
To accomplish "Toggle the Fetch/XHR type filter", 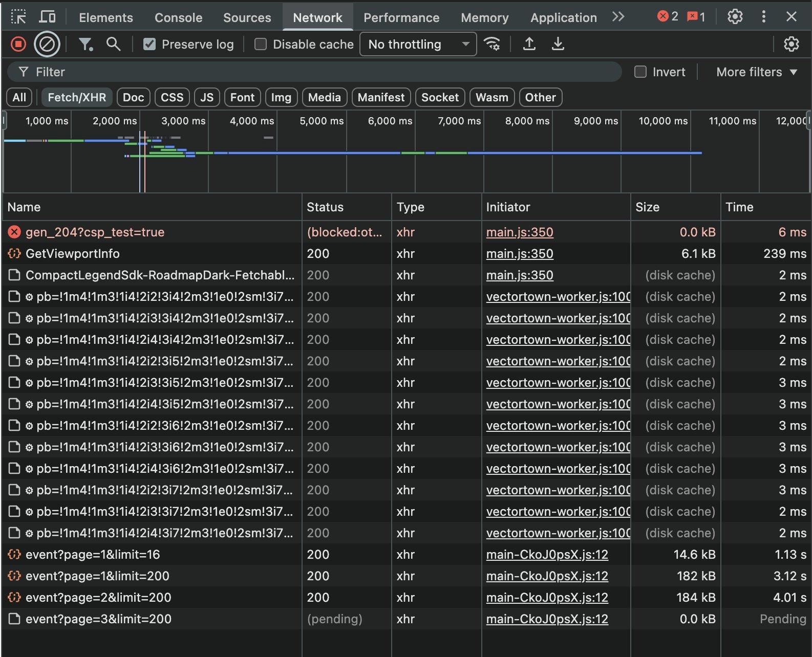I will click(77, 98).
